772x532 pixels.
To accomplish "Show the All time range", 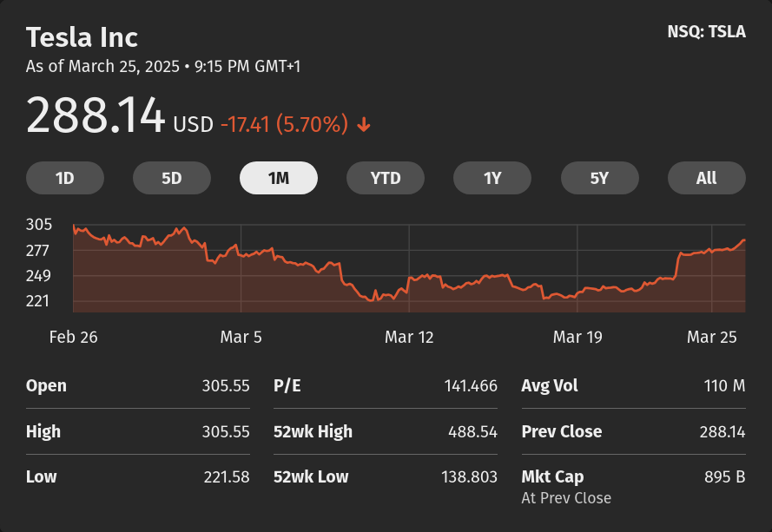I will 707,178.
